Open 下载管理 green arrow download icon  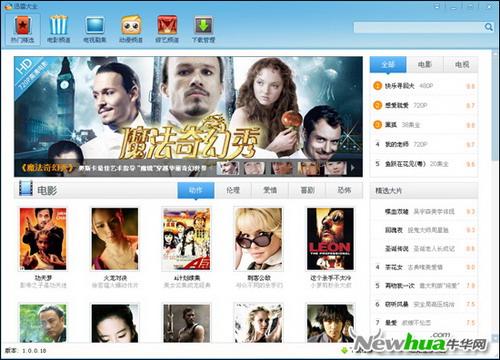point(203,25)
